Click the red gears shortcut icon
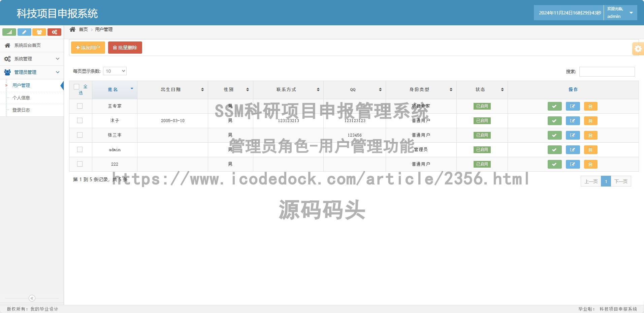This screenshot has height=313, width=644. pyautogui.click(x=54, y=32)
